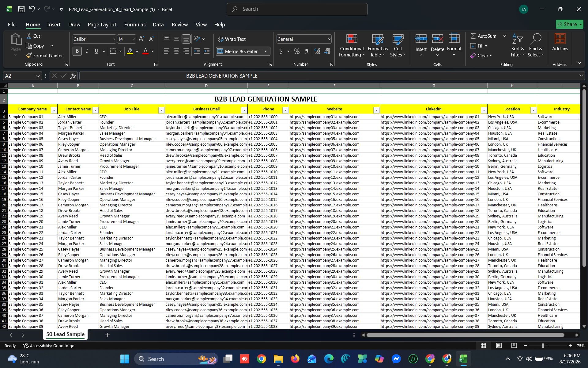
Task: Click the Cut scissors icon
Action: [29, 36]
